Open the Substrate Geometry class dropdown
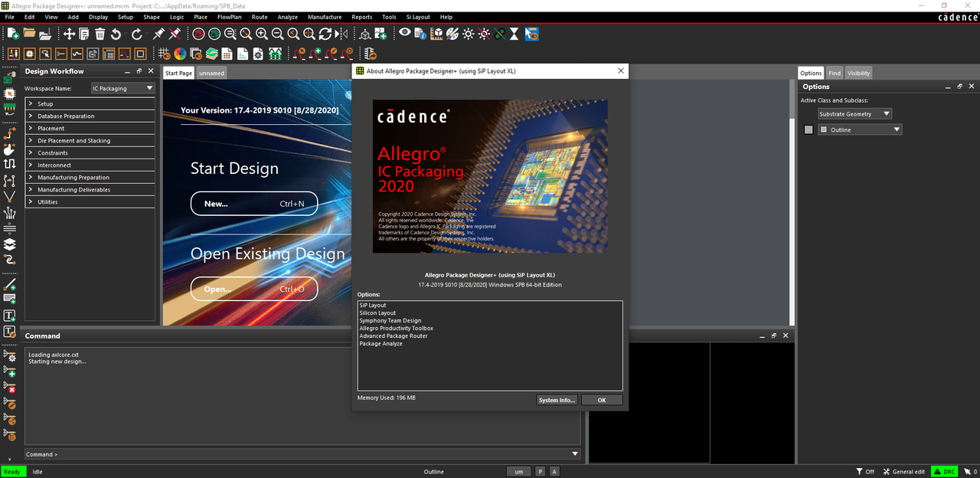Image resolution: width=980 pixels, height=478 pixels. 854,114
